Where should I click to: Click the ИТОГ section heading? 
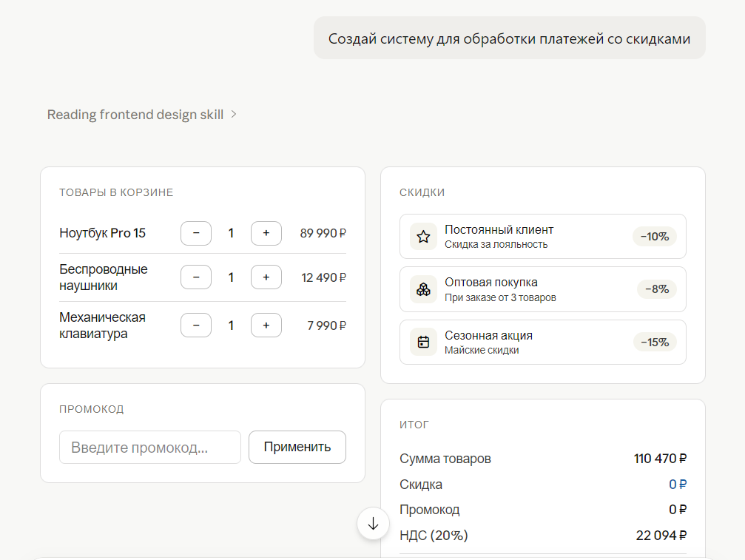point(414,425)
